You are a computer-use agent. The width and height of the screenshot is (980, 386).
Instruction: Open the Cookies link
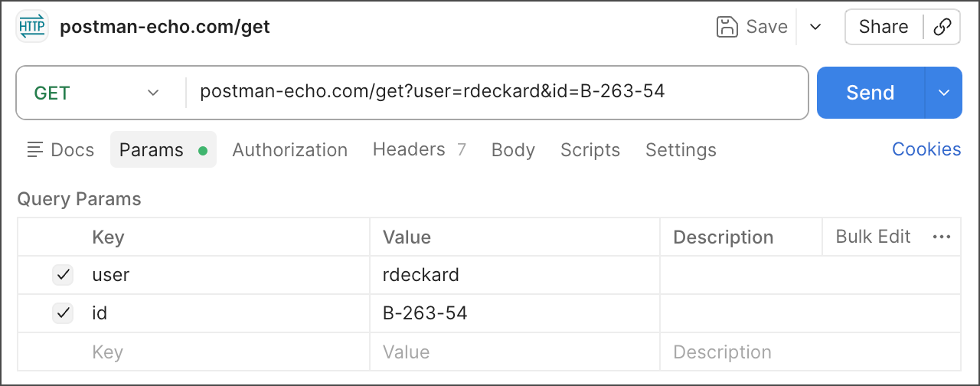tap(926, 149)
